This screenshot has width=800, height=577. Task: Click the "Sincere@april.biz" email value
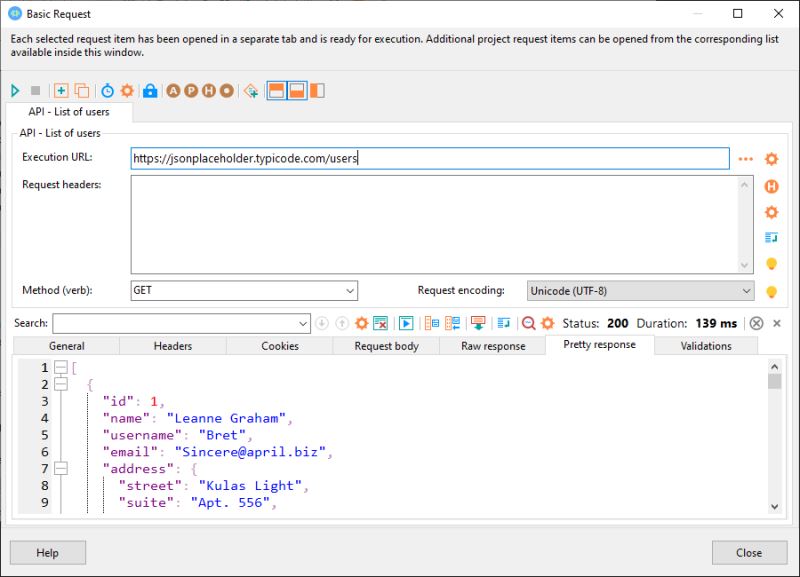[x=250, y=452]
